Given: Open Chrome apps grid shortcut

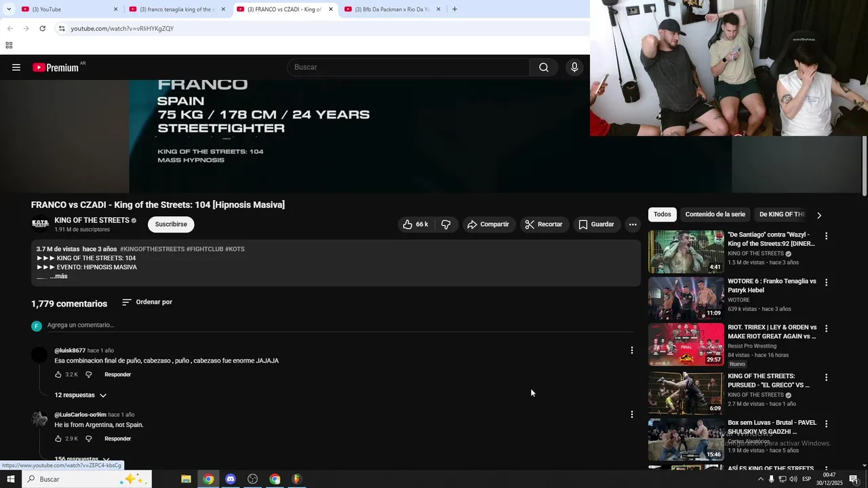Looking at the screenshot, I should click(x=9, y=45).
